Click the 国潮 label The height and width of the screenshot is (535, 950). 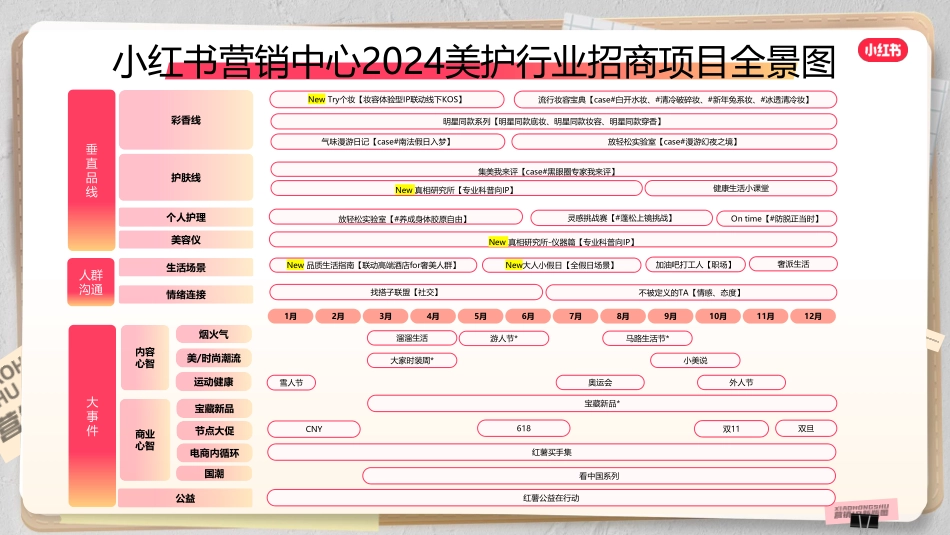(x=214, y=473)
